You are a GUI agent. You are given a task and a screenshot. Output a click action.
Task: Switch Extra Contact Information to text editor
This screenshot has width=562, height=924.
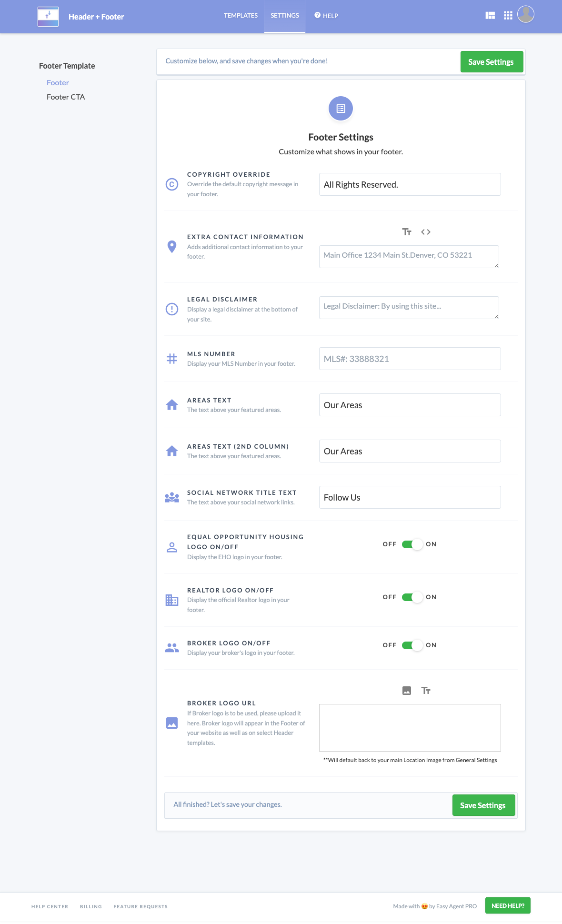(x=407, y=232)
